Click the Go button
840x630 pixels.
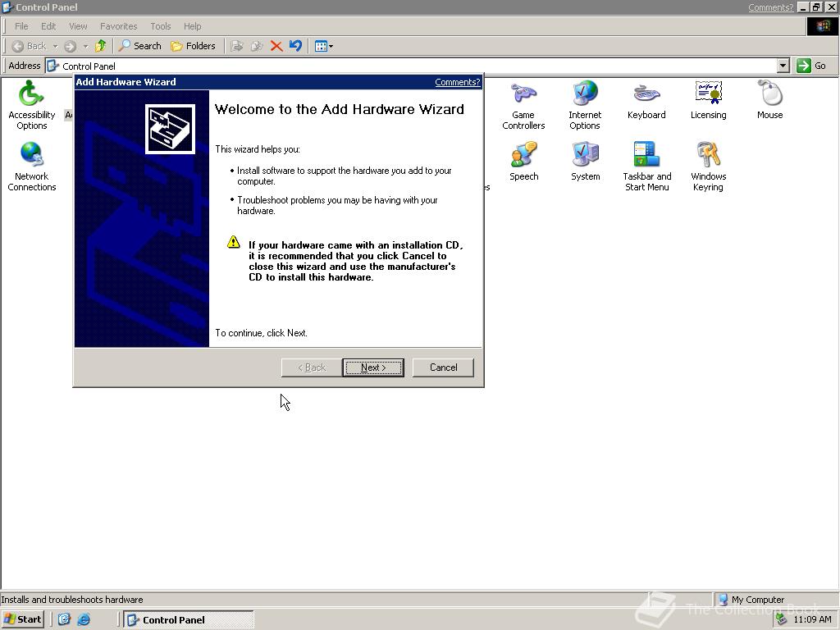[x=811, y=66]
